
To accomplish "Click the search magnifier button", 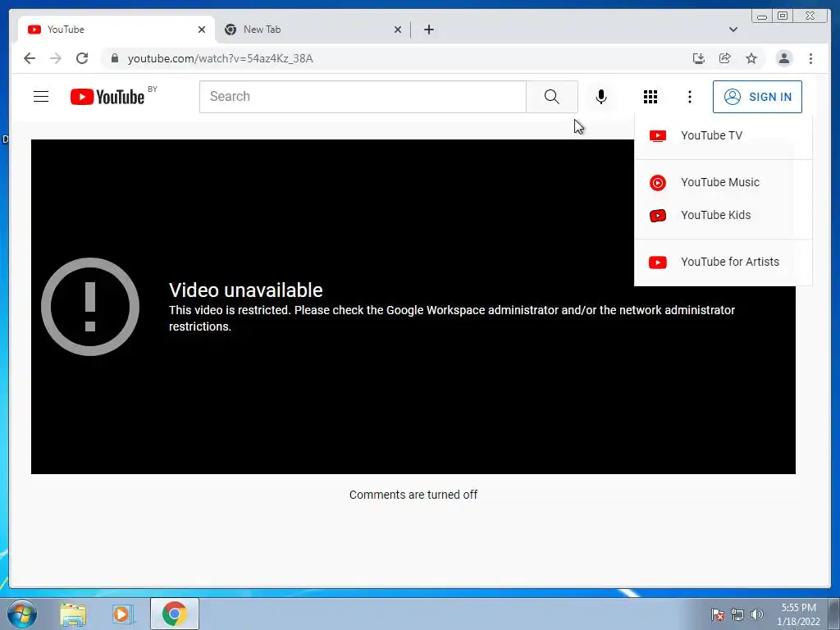I will (x=552, y=97).
